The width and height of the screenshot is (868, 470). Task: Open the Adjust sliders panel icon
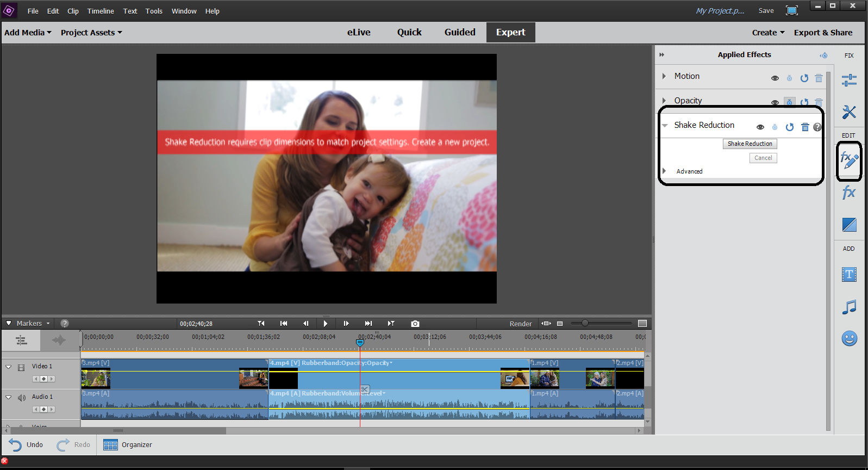[x=849, y=81]
